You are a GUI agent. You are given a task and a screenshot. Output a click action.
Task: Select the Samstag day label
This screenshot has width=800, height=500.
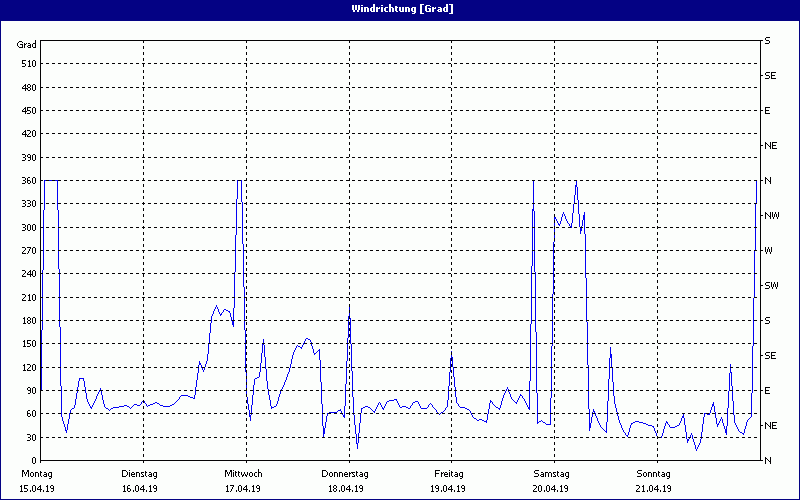tap(552, 474)
